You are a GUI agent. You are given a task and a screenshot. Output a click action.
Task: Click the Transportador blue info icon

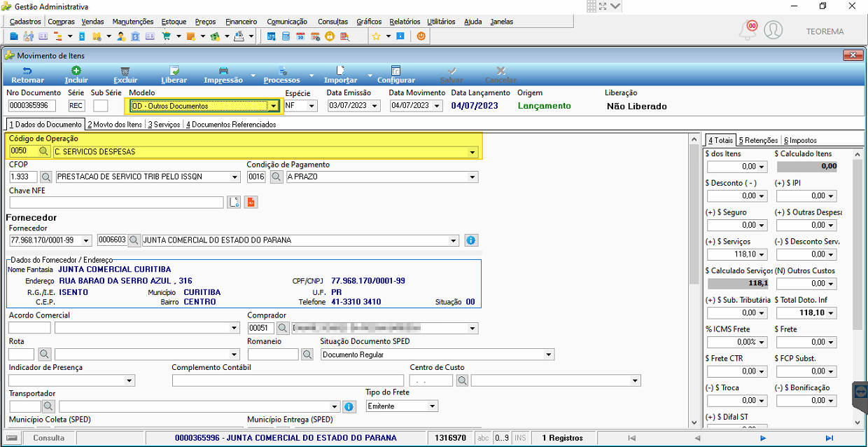point(349,406)
